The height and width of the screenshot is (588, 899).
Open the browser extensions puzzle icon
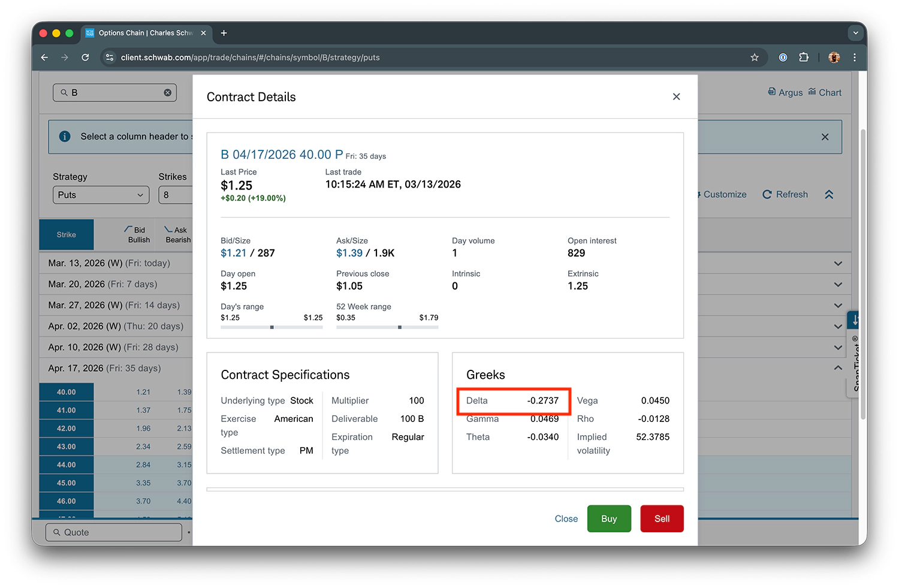tap(804, 58)
